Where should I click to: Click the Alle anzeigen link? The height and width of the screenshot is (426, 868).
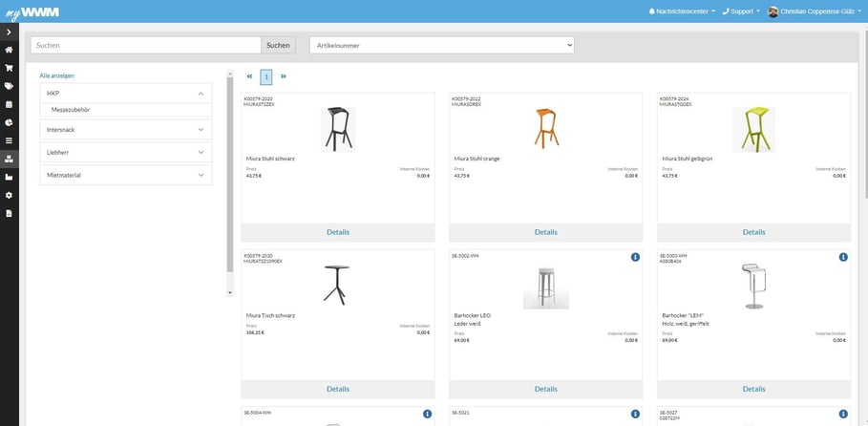[57, 75]
